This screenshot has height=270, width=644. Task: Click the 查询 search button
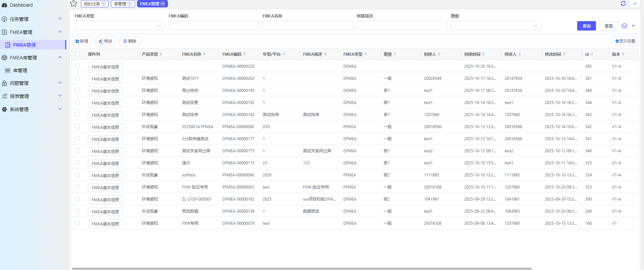[586, 26]
